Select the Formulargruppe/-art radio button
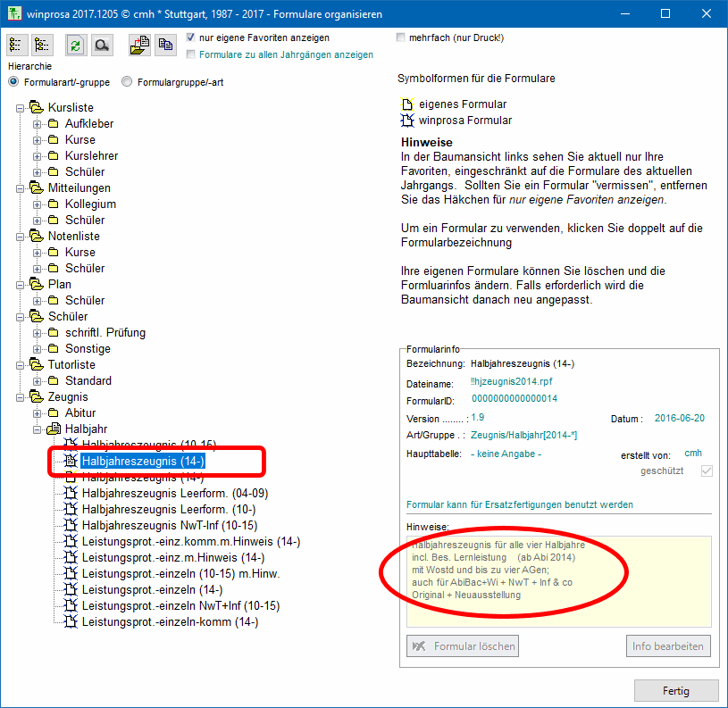The image size is (728, 708). 128,82
